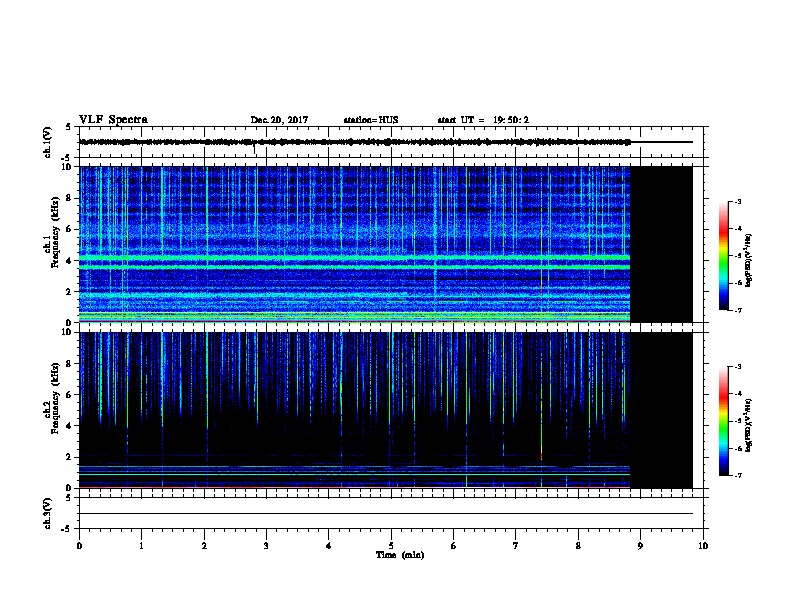Click the time axis tick label '5'
Image resolution: width=792 pixels, height=612 pixels.
pyautogui.click(x=391, y=546)
